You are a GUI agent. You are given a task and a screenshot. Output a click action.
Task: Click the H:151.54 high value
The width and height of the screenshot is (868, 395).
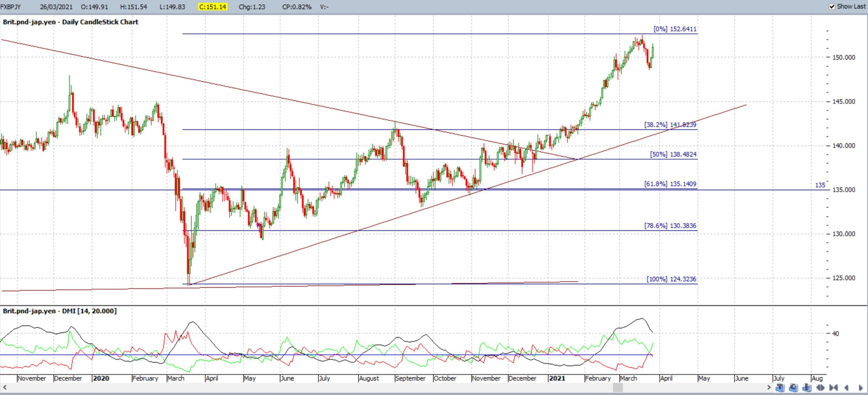133,7
